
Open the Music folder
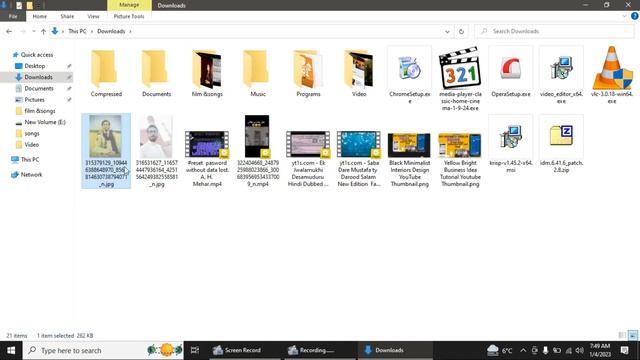tap(258, 73)
